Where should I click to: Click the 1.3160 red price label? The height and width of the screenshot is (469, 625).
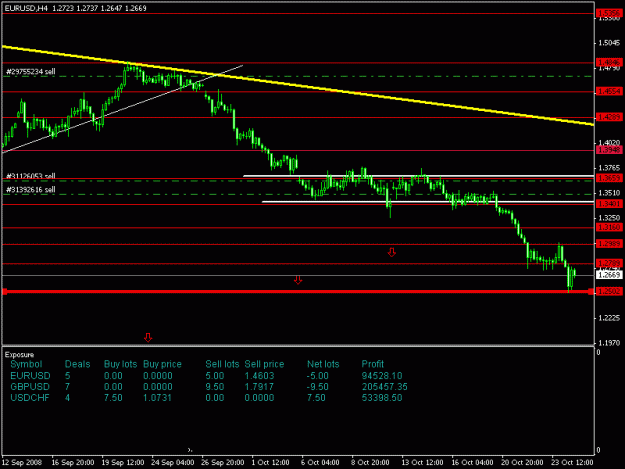coord(609,227)
